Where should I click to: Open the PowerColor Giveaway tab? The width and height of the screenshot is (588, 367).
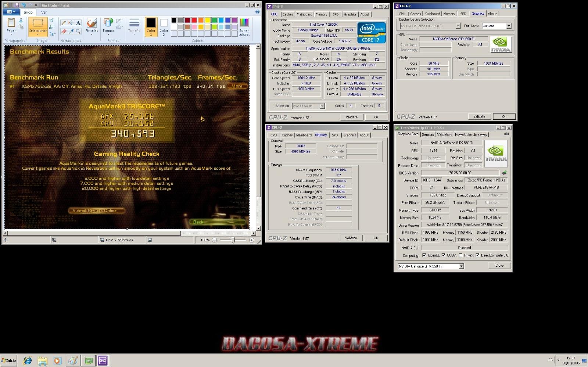click(x=471, y=134)
